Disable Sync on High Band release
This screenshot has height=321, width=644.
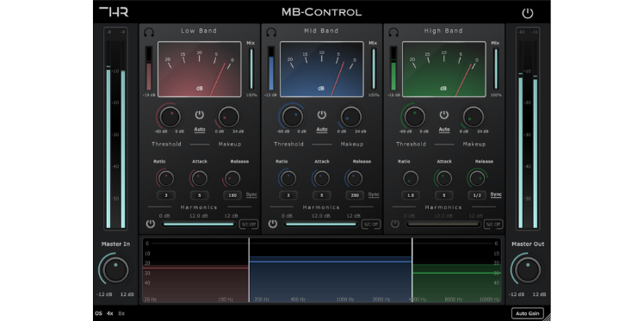tap(496, 194)
